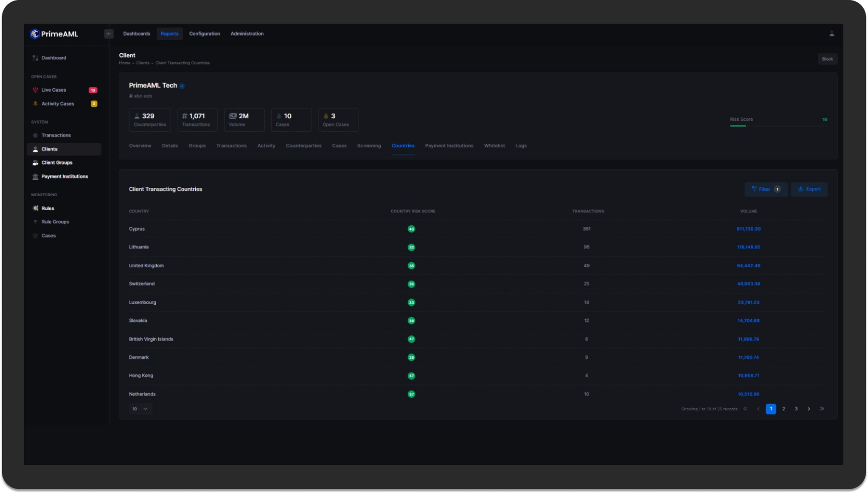
Task: Click the Client Groups icon
Action: pyautogui.click(x=35, y=163)
